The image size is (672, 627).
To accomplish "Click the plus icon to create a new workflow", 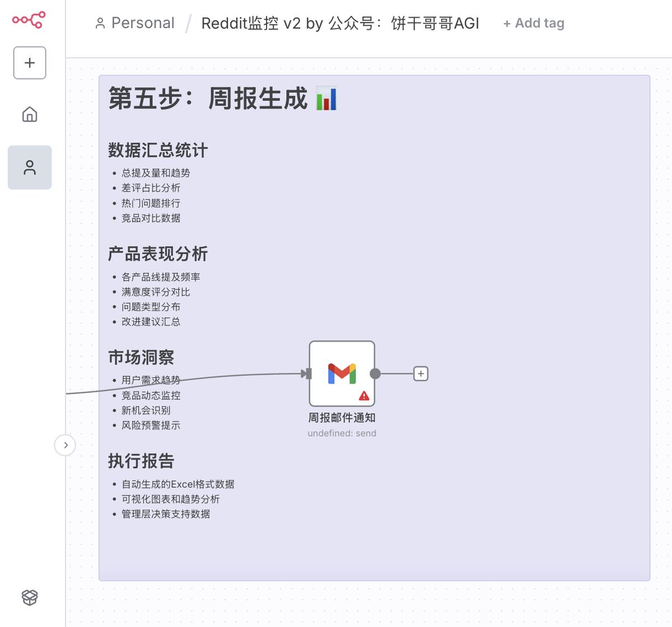I will click(x=29, y=63).
